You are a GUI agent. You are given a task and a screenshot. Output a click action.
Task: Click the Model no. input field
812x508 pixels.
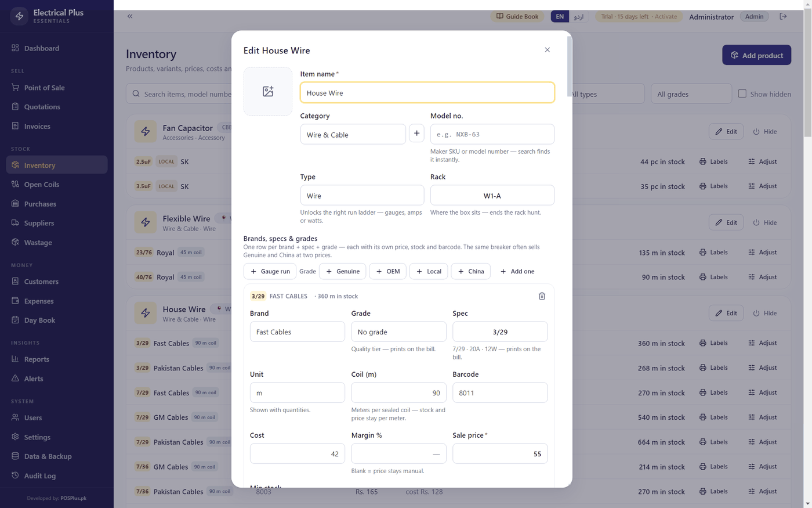492,134
